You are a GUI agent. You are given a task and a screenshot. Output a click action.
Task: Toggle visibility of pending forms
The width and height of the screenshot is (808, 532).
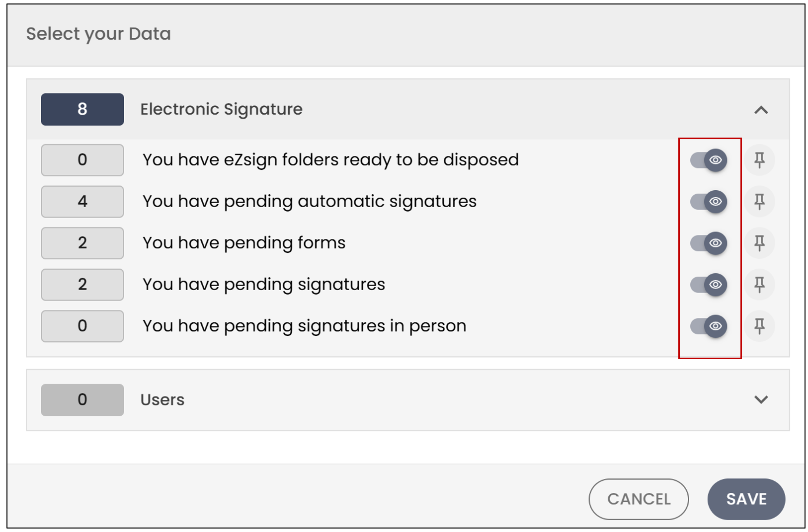(x=709, y=243)
